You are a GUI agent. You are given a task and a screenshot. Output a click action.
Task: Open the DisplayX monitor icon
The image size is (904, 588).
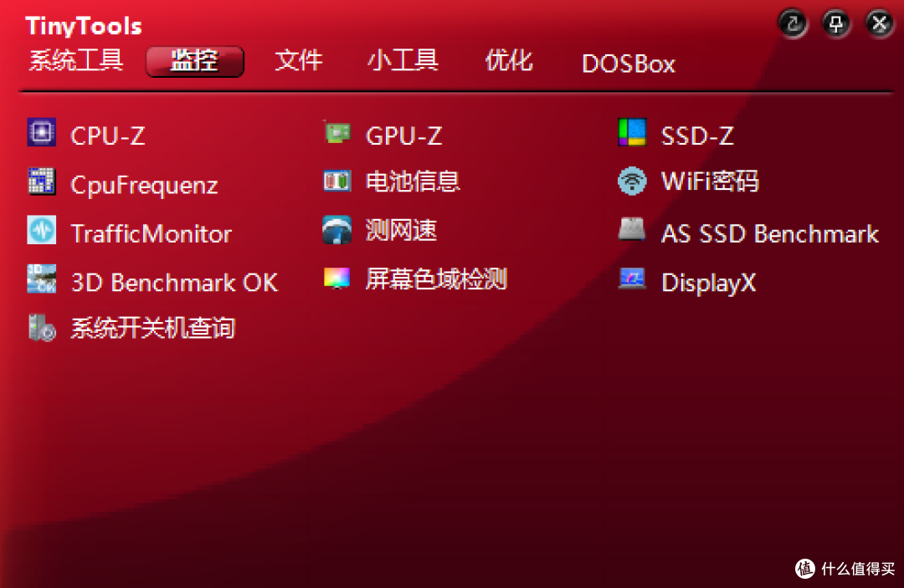coord(633,279)
